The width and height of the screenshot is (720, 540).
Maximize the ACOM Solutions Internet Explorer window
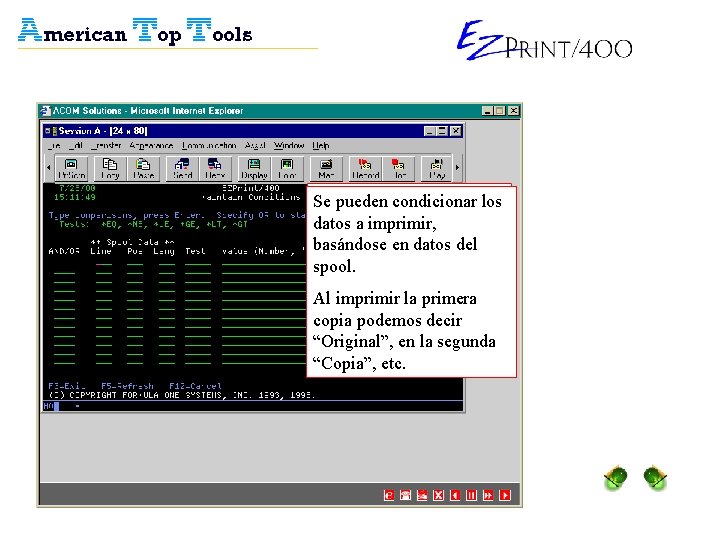pyautogui.click(x=500, y=111)
